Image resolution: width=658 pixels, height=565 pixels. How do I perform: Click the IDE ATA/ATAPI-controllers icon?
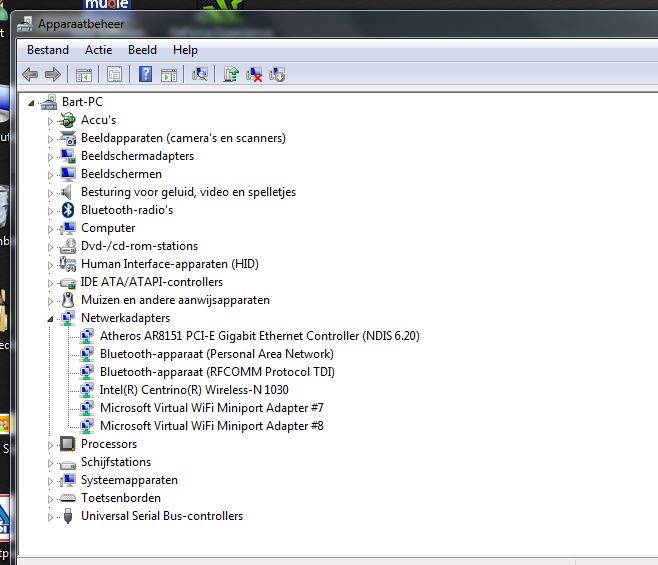pos(68,283)
